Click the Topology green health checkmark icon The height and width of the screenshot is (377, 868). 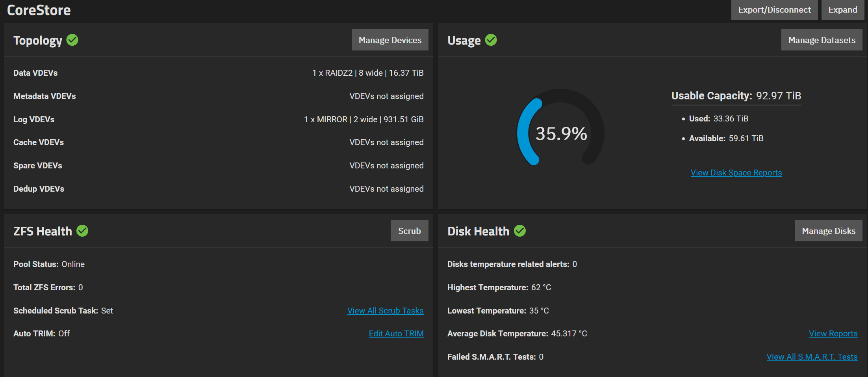tap(72, 40)
